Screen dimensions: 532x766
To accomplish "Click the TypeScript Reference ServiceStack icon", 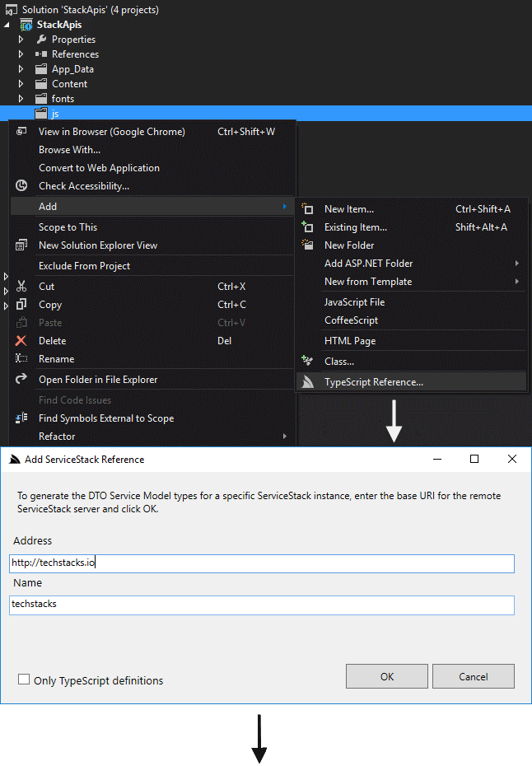I will [308, 381].
